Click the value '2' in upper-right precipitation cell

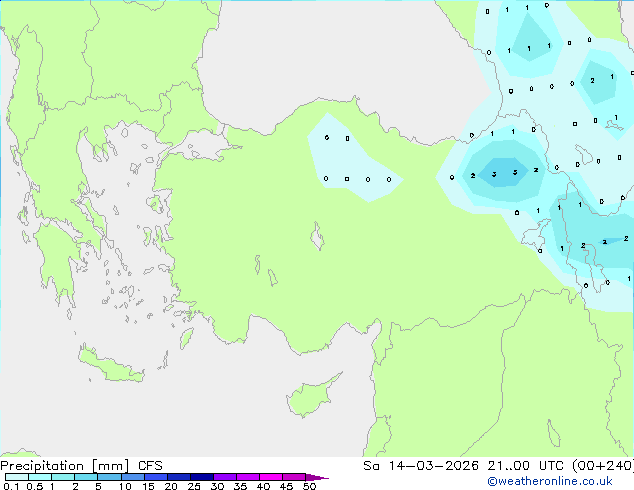click(x=592, y=80)
